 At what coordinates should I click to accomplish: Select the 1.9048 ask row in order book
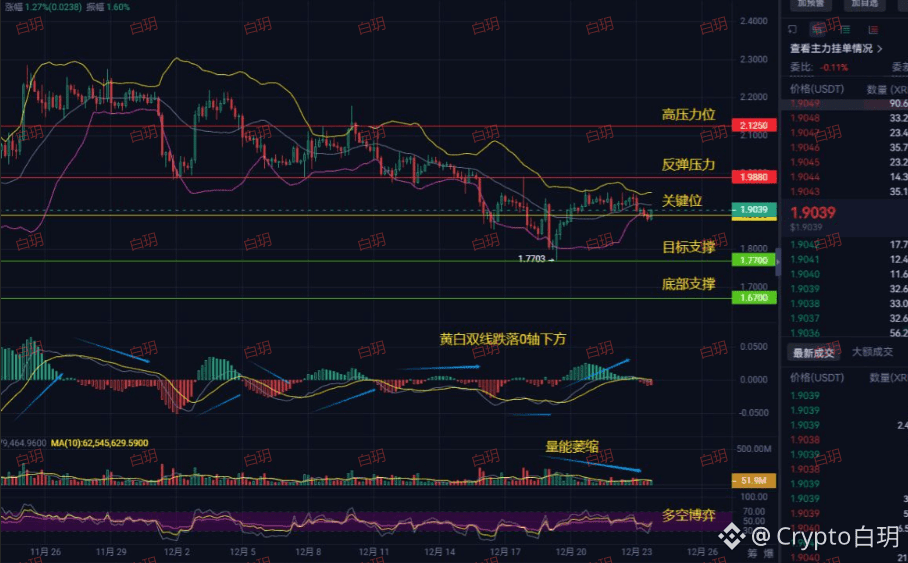point(844,118)
